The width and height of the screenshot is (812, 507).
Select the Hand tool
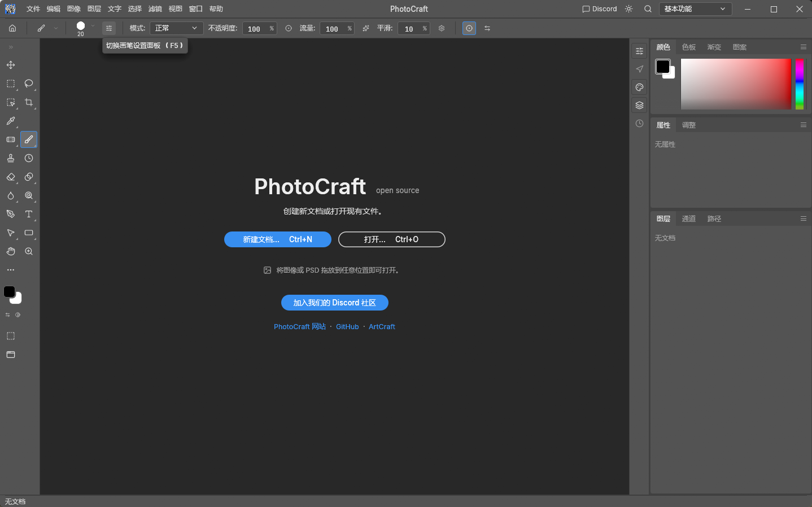point(11,251)
